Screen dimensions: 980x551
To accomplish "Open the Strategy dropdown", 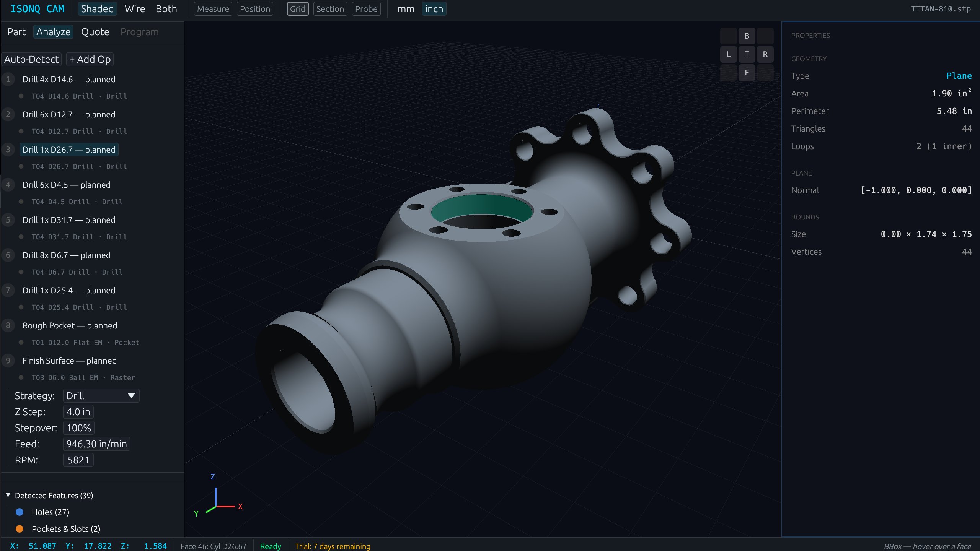I will pyautogui.click(x=101, y=396).
